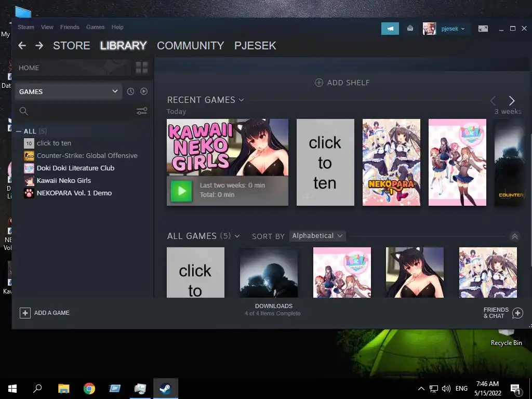This screenshot has width=532, height=399.
Task: Open the Steam menu
Action: coord(26,27)
